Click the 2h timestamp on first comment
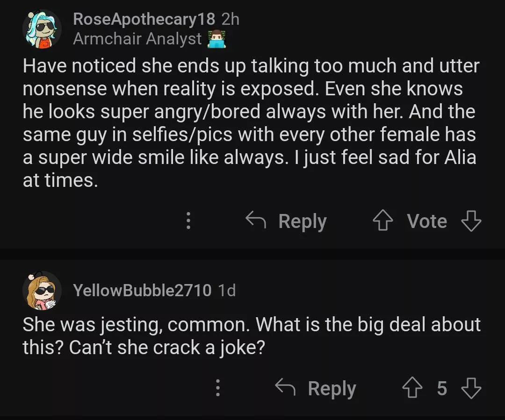Viewport: 505px width, 420px height. 230,19
